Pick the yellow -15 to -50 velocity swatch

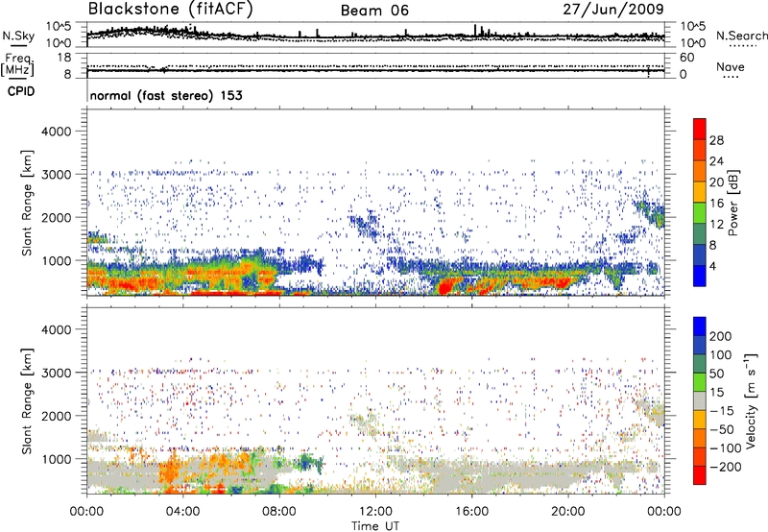point(700,420)
